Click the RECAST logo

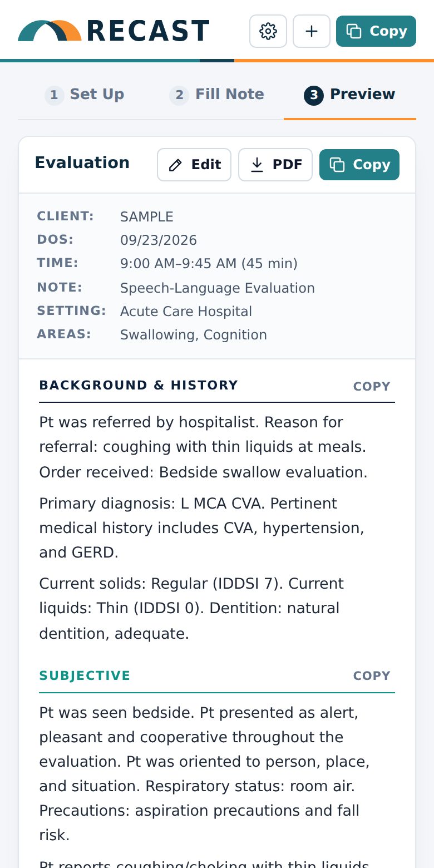114,31
